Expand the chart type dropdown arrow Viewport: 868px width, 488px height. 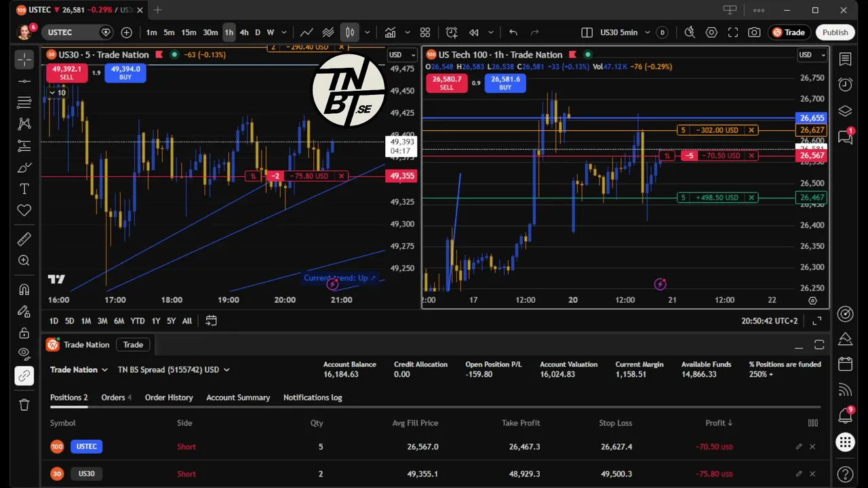(367, 33)
